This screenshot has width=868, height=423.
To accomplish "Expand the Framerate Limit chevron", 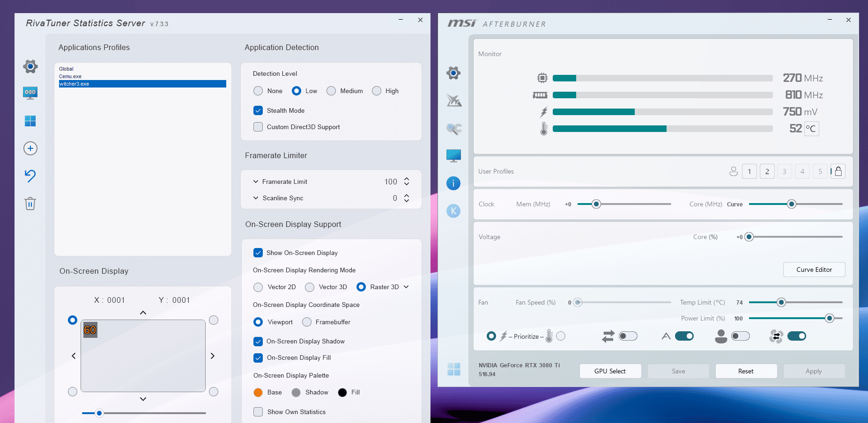I will tap(256, 182).
